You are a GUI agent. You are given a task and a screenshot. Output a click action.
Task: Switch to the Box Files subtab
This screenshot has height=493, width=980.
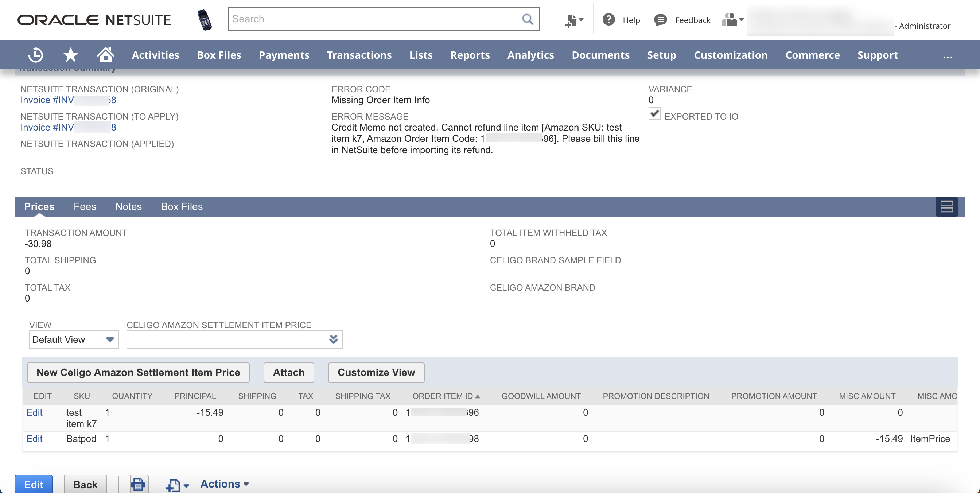tap(182, 206)
